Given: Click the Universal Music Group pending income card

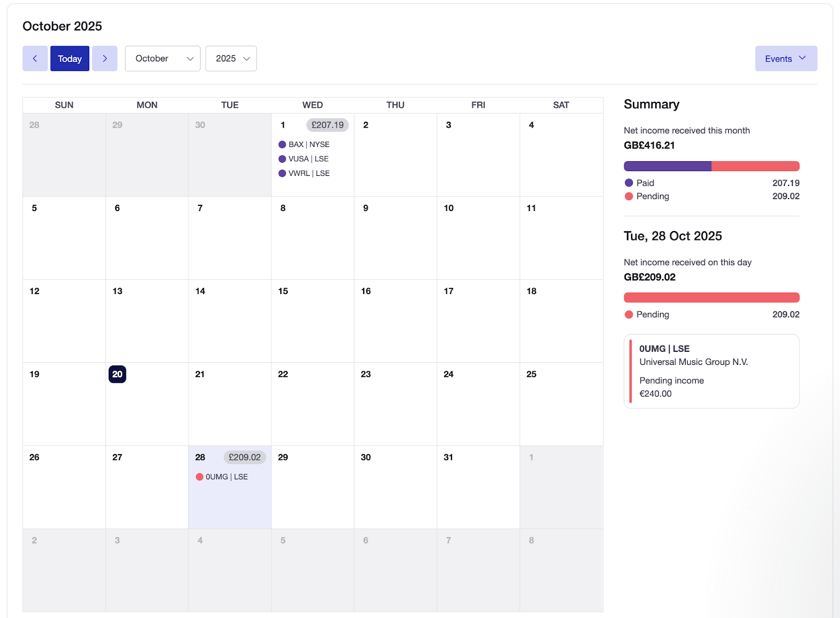Looking at the screenshot, I should pos(711,371).
